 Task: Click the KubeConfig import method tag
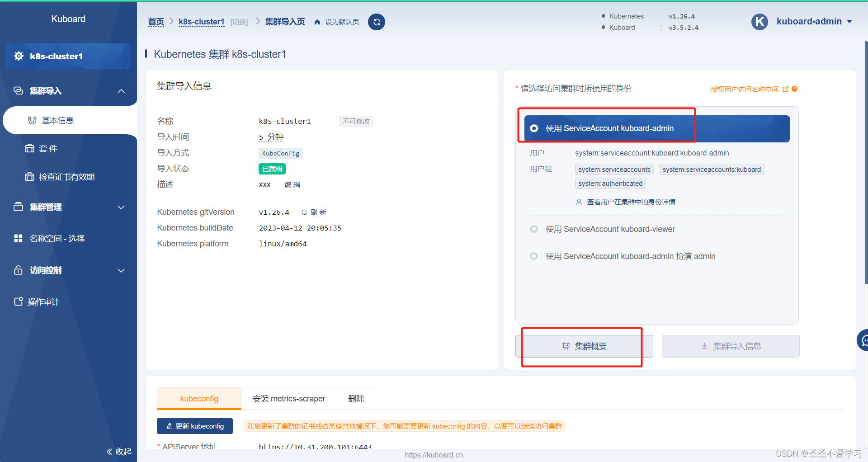[281, 153]
